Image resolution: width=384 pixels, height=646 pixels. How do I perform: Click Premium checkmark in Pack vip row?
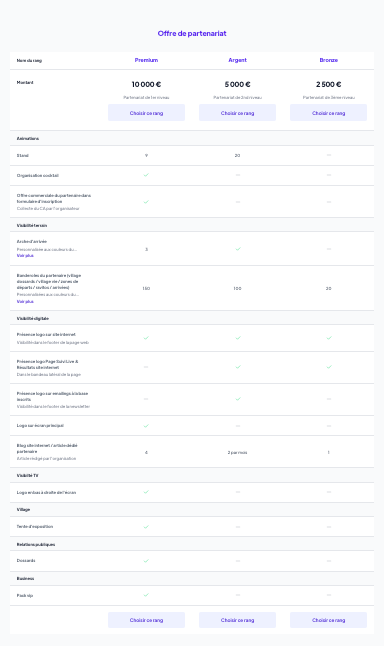(x=146, y=595)
